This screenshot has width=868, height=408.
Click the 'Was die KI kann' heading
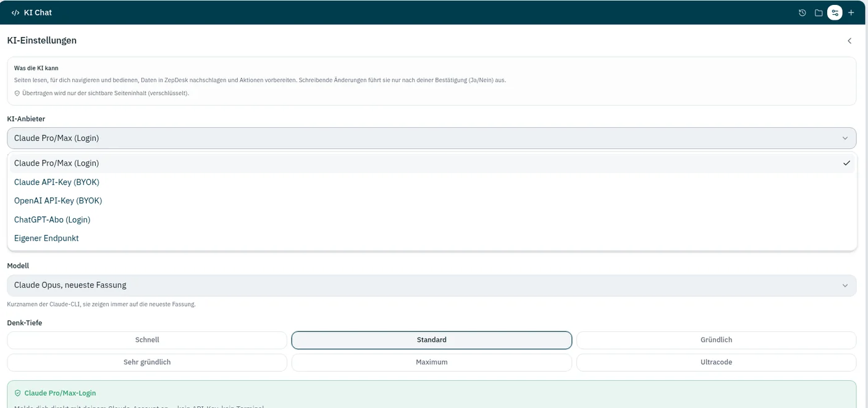[x=36, y=68]
